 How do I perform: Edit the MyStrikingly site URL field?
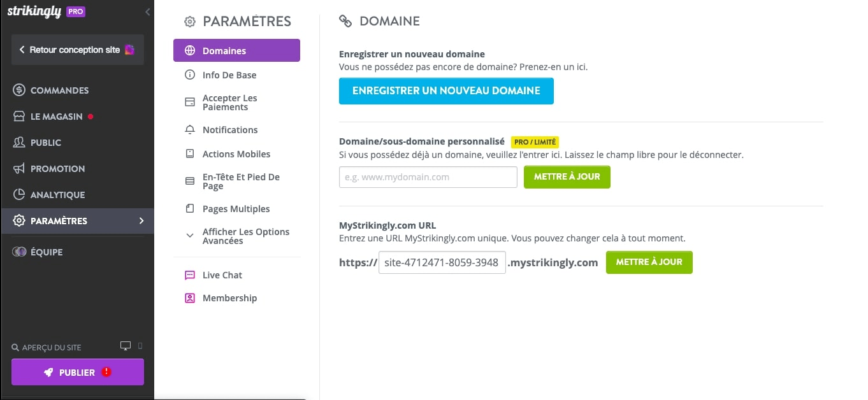[442, 262]
